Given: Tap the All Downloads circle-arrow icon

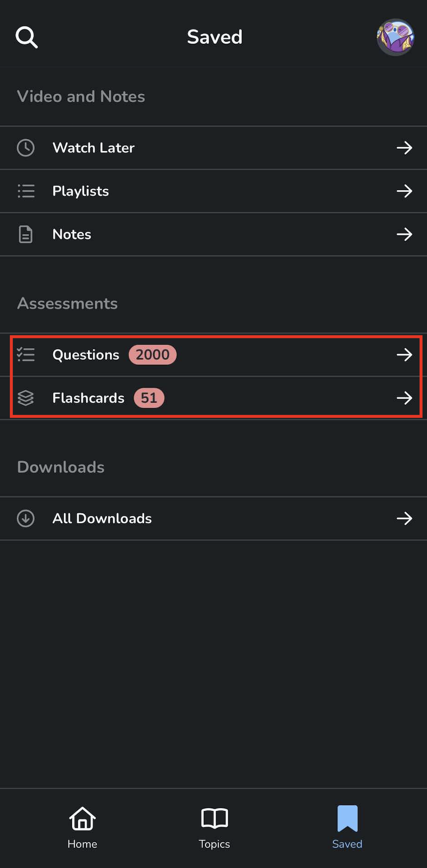Looking at the screenshot, I should tap(26, 518).
